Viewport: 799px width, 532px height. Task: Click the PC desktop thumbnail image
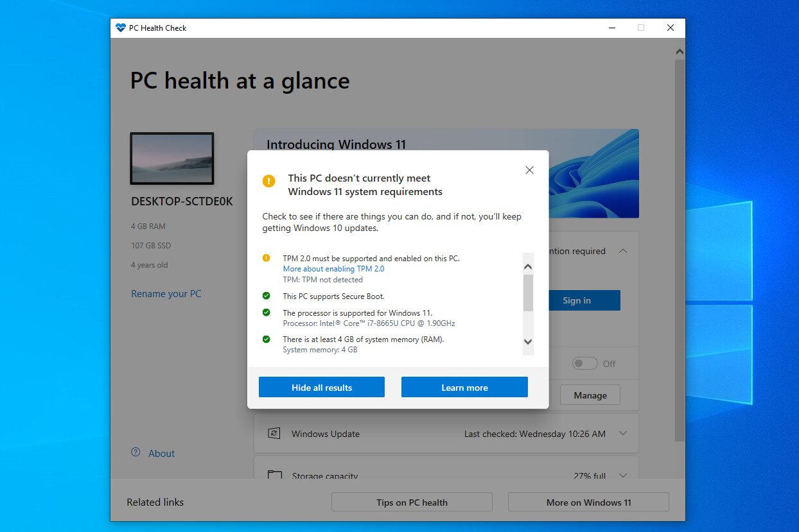(x=172, y=159)
